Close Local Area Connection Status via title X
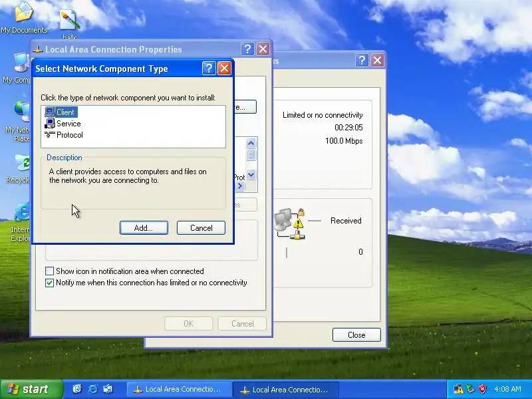 pos(377,61)
